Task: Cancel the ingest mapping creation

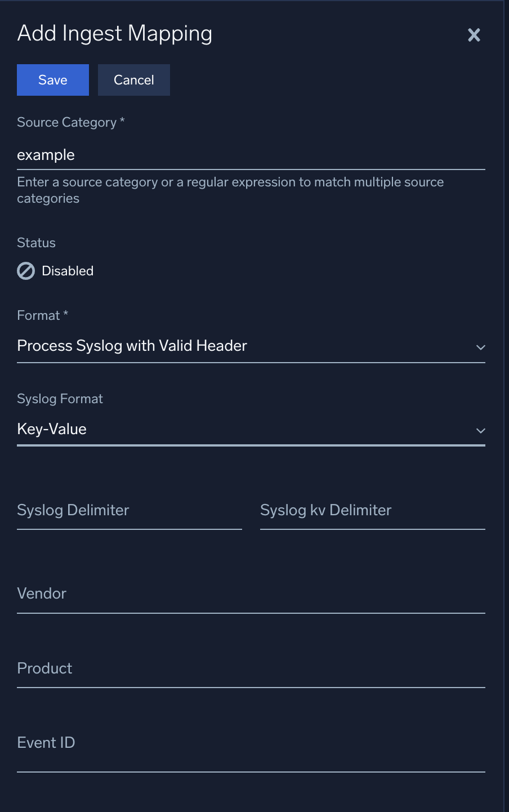Action: [x=133, y=79]
